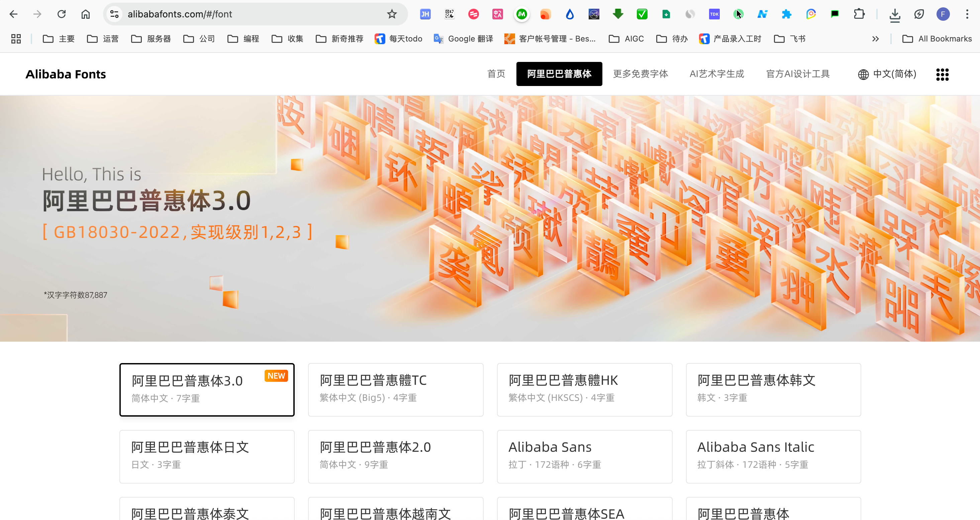Select the Alibaba Sans Italic font card

click(x=773, y=456)
